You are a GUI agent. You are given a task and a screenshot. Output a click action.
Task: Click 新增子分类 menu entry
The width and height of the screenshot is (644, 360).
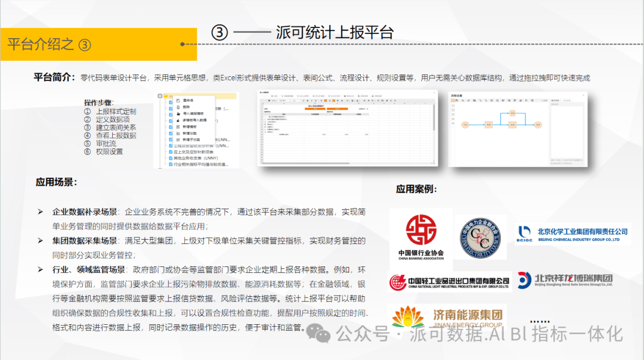click(x=191, y=139)
